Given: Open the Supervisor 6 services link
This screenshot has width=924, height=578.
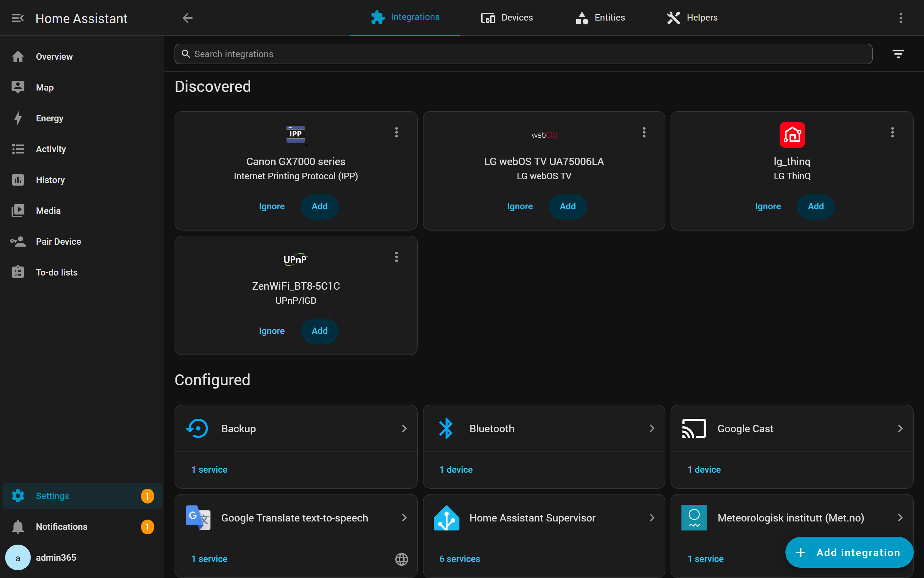Looking at the screenshot, I should [460, 559].
